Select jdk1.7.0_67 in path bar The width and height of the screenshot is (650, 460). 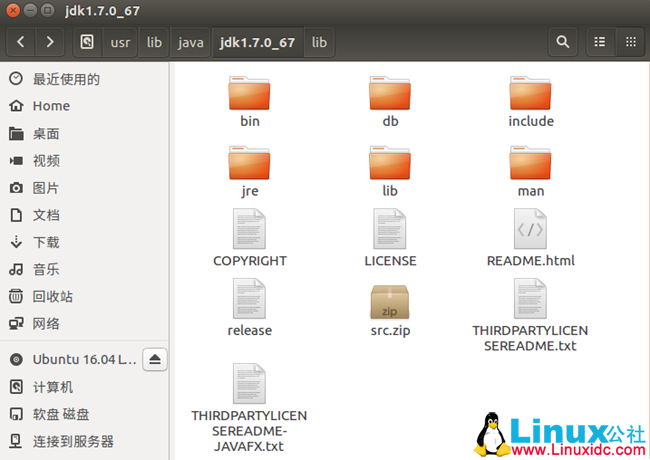257,42
